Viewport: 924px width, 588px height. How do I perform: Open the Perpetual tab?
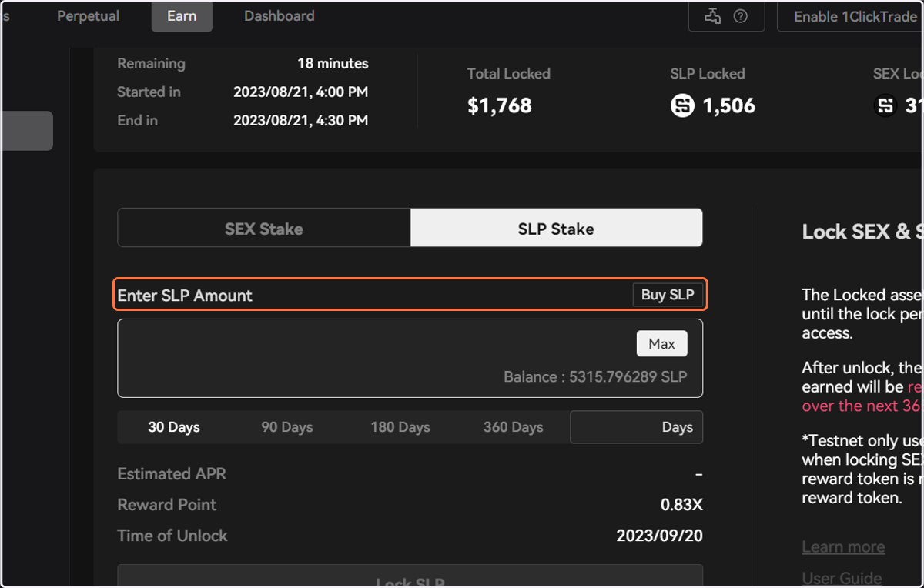coord(88,16)
